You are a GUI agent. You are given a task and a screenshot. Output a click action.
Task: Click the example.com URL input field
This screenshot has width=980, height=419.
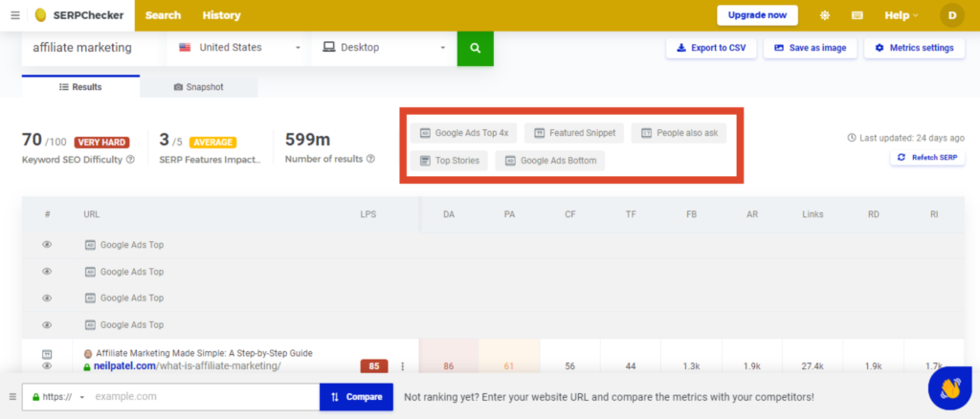[205, 397]
